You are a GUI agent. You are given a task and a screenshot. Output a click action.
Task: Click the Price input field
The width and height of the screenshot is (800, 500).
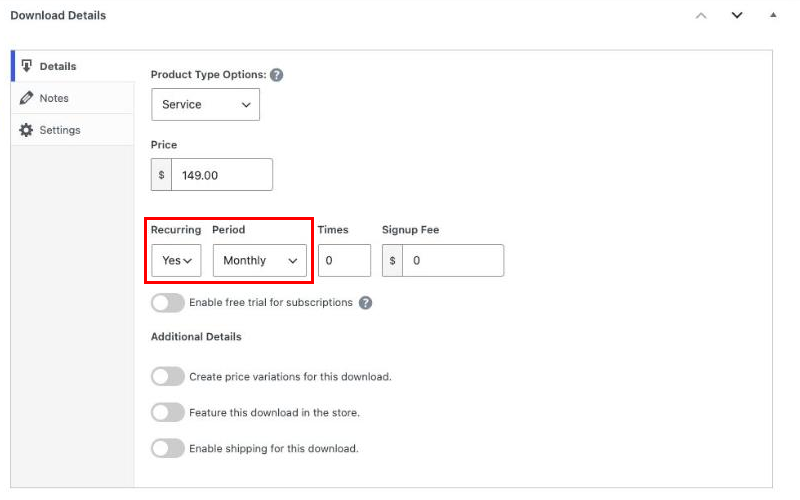coord(222,175)
